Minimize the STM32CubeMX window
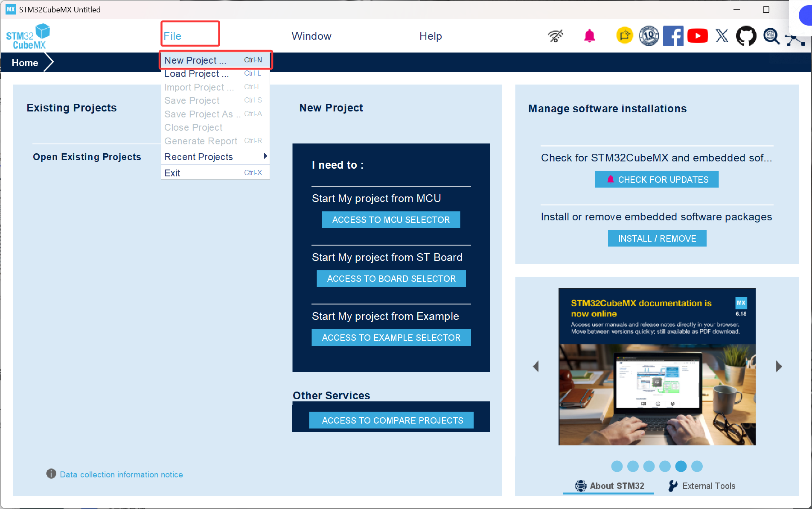Screen dimensions: 812x509 click(736, 9)
